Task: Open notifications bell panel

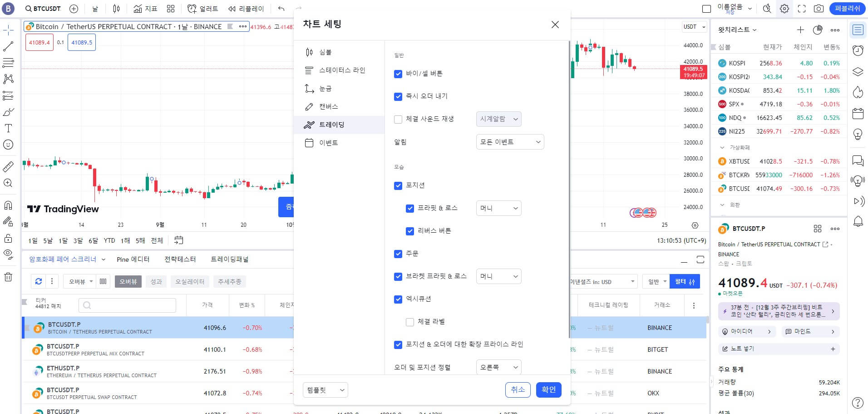Action: coord(858,222)
